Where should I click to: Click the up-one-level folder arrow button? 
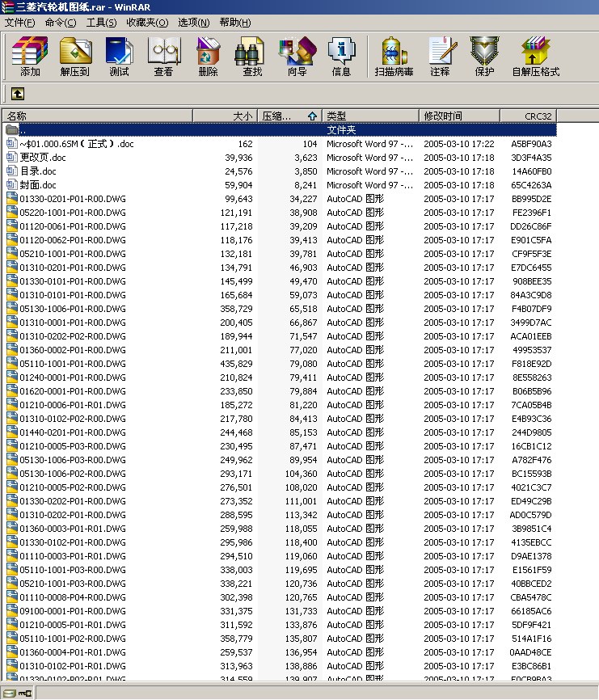point(18,94)
